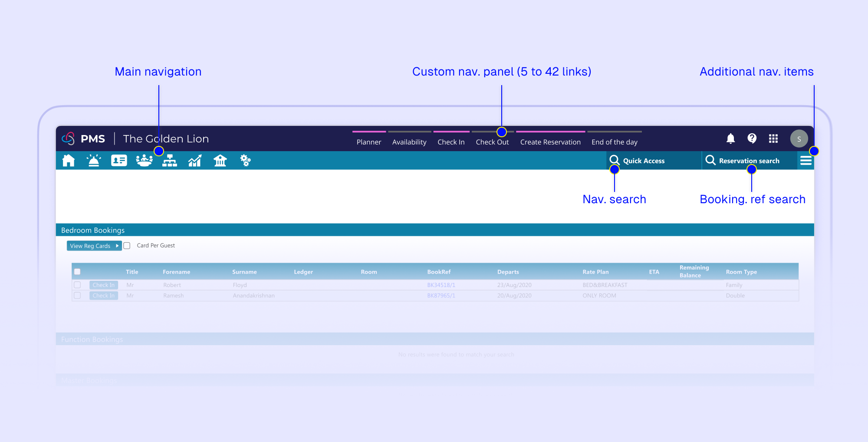Tick the select-all checkbox in table header
This screenshot has width=868, height=442.
coord(77,272)
